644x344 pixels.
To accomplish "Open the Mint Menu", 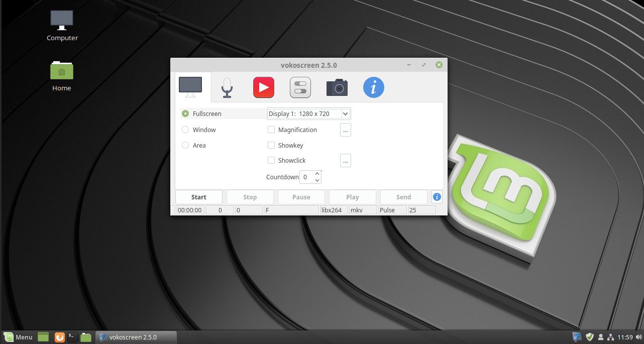I will click(19, 337).
